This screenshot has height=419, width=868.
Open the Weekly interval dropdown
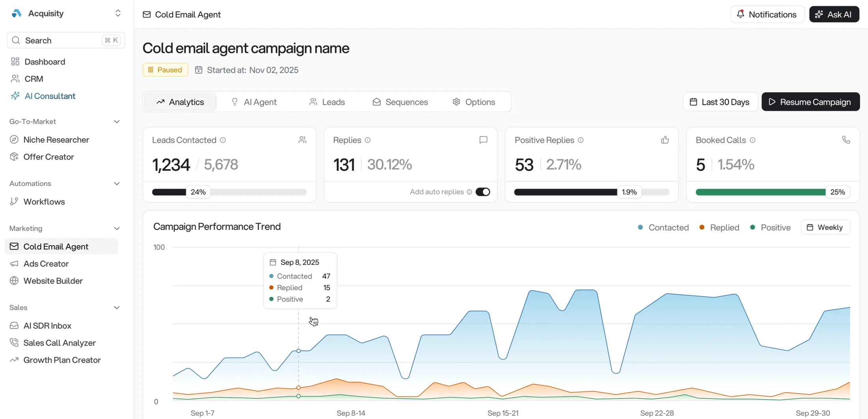pyautogui.click(x=825, y=227)
